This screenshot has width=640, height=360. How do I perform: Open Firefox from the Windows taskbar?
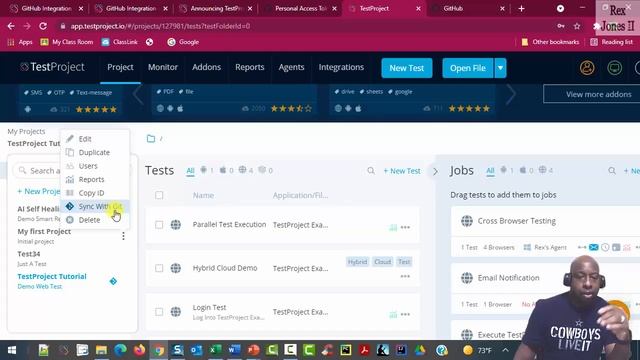coord(140,350)
